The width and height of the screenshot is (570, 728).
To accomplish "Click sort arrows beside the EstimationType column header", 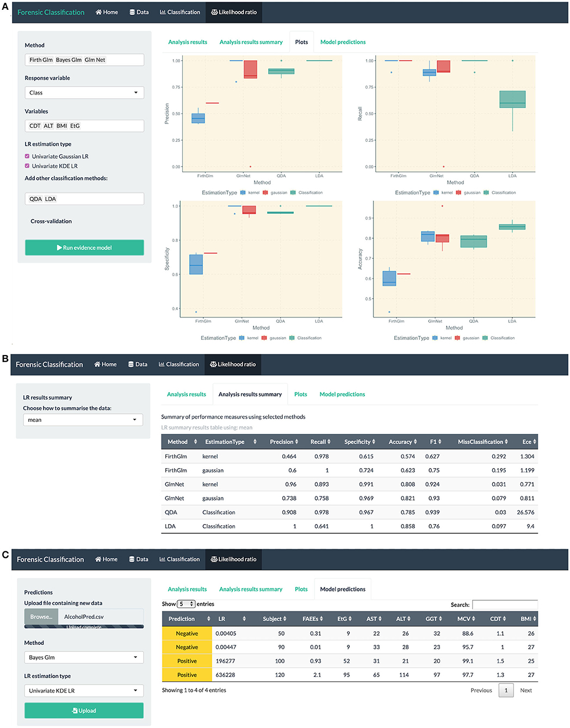I will pyautogui.click(x=255, y=442).
